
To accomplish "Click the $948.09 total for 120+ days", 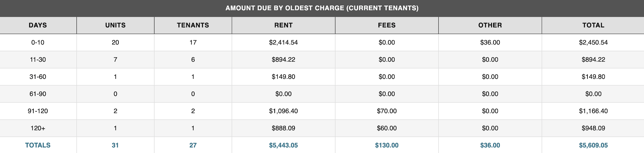I will pyautogui.click(x=593, y=128).
